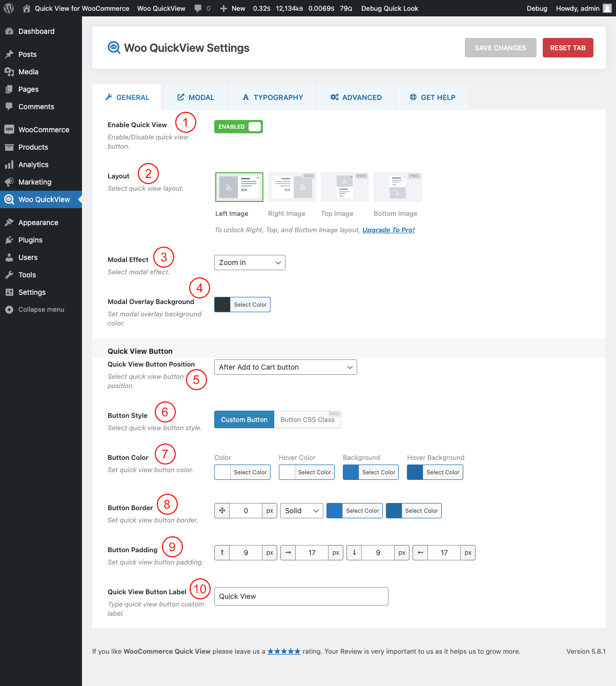Click the Marketing megaphone icon
Screen dimensions: 616x686
coord(9,182)
